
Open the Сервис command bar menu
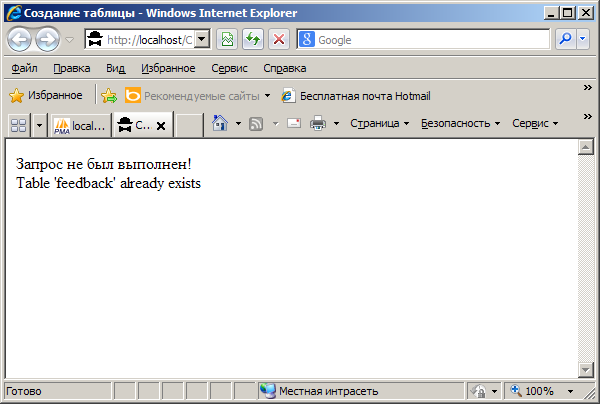(535, 123)
